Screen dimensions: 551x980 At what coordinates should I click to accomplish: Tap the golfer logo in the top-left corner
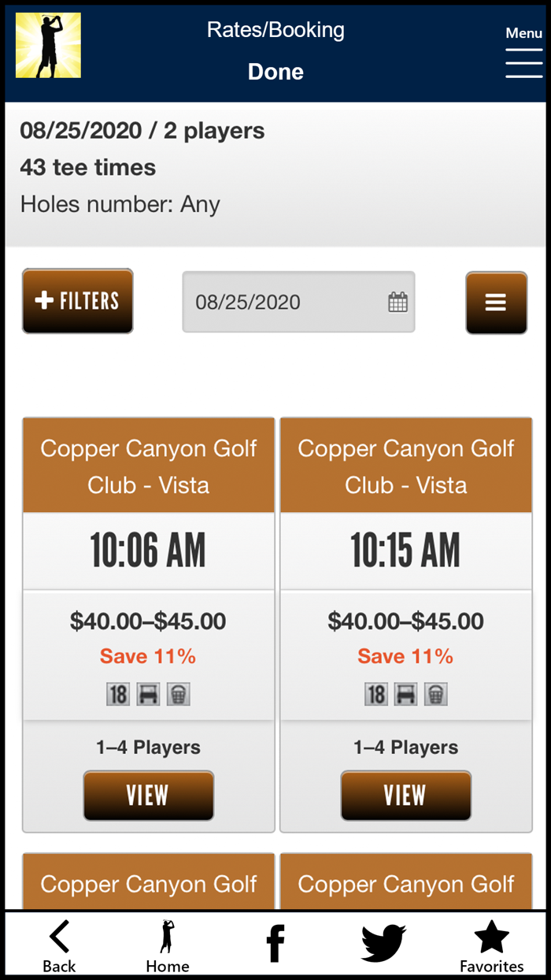(47, 45)
